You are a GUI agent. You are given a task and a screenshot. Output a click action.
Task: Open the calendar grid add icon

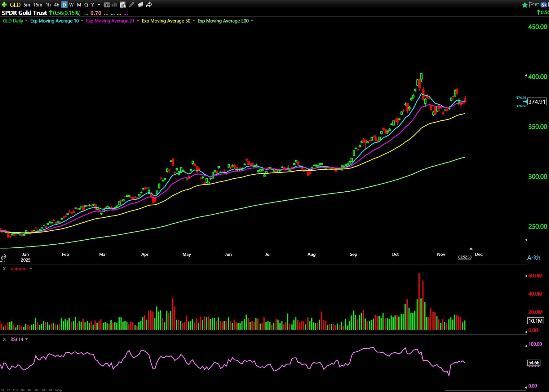point(123,5)
